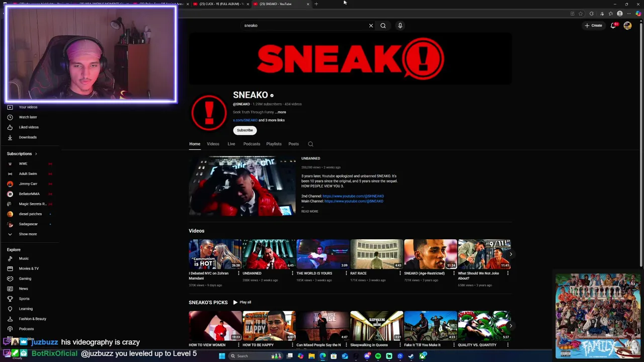This screenshot has width=644, height=362.
Task: Open the notifications bell
Action: point(613,26)
